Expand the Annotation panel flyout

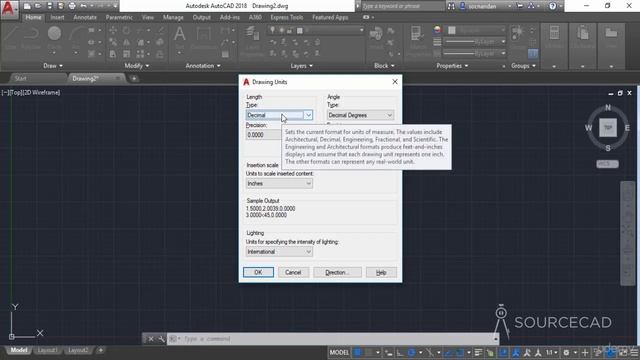203,66
